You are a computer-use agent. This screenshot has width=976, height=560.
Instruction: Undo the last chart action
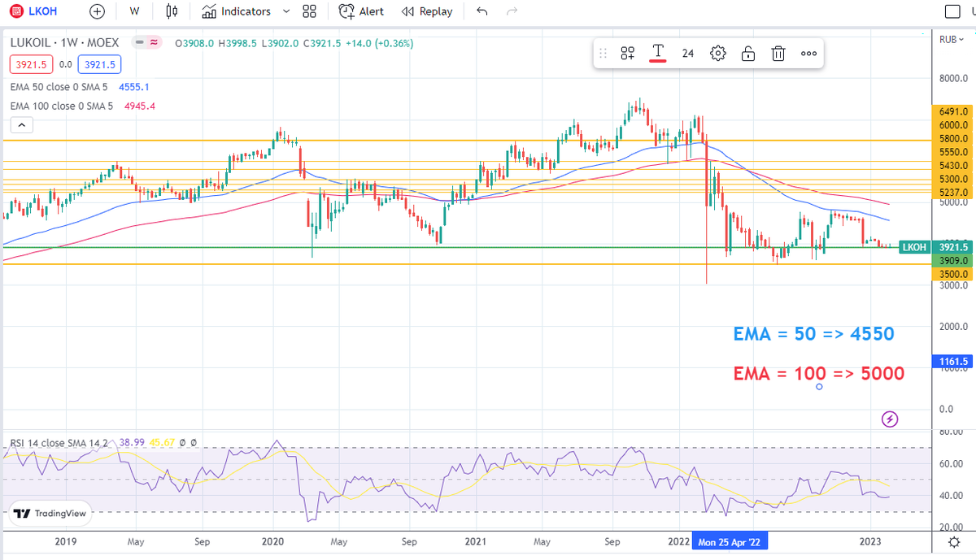tap(481, 11)
